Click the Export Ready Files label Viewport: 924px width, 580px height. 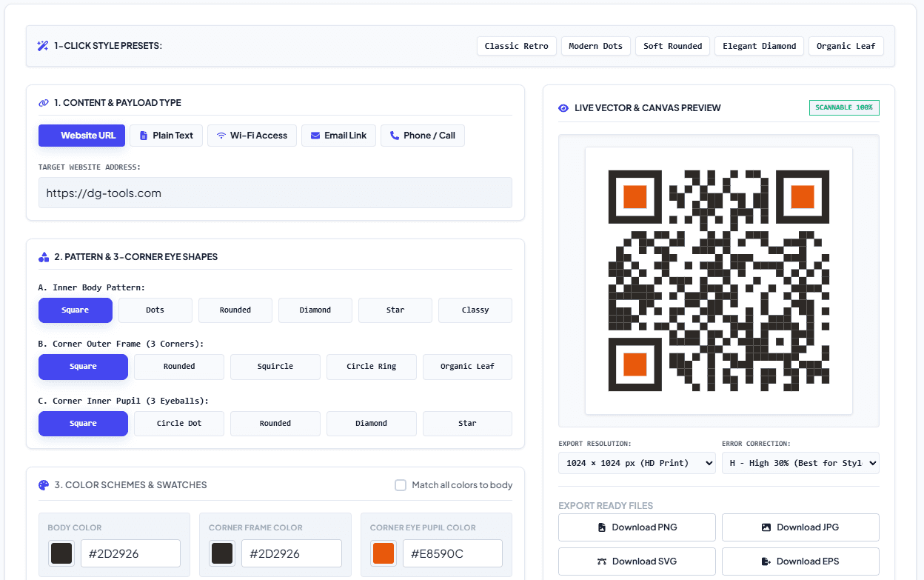click(606, 506)
